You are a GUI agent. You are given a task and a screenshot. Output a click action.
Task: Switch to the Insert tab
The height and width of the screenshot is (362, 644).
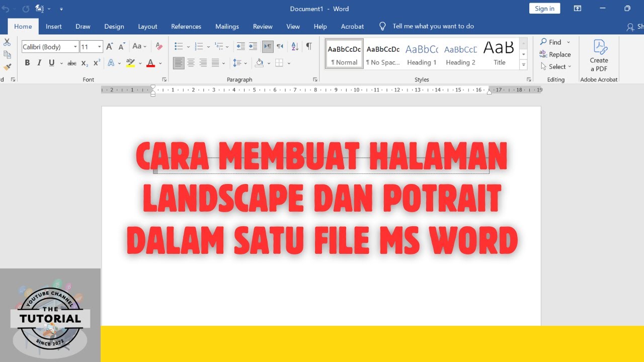(x=54, y=26)
